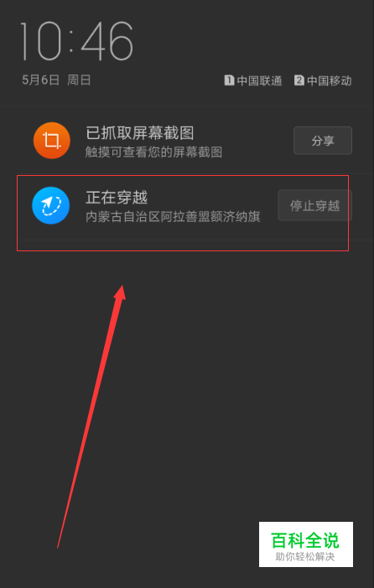The width and height of the screenshot is (374, 588).
Task: Tap the minute digits 46 in clock
Action: 107,41
